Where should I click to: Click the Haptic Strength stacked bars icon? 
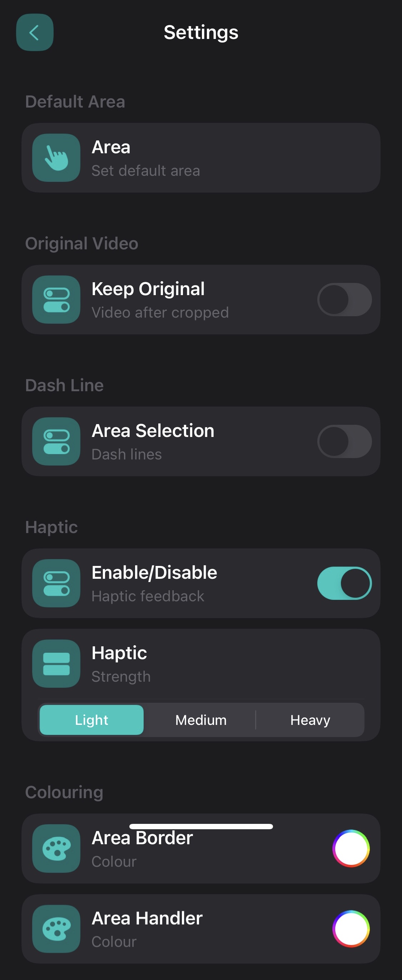pos(56,663)
